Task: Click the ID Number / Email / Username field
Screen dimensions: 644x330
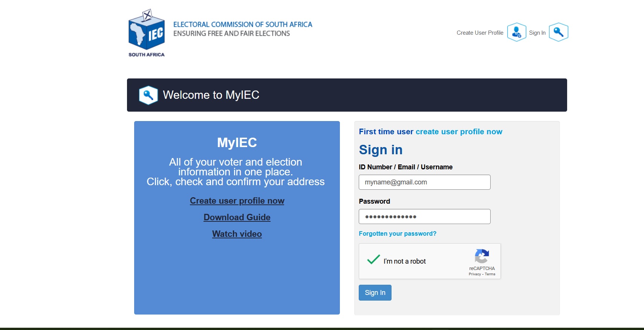Action: (424, 182)
